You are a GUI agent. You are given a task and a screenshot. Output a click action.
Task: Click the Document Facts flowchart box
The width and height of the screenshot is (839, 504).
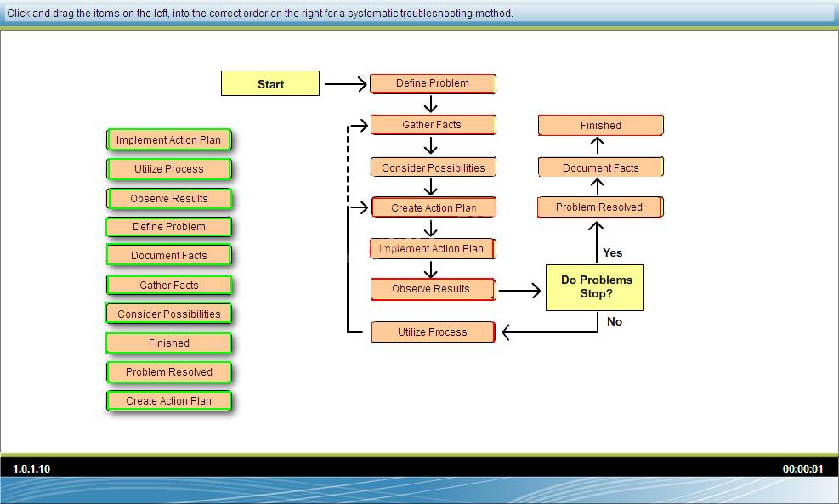pos(600,167)
